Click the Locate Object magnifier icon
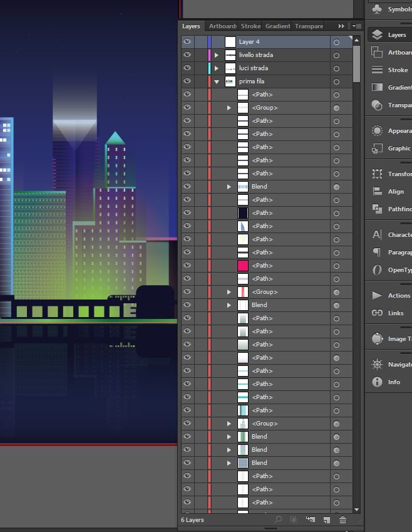 click(x=279, y=520)
